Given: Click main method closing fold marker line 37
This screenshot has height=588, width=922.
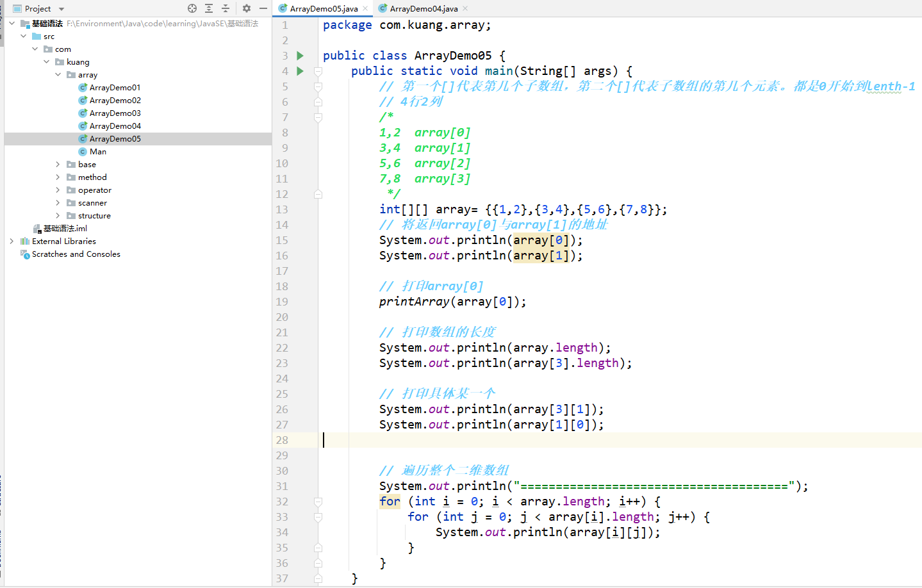Looking at the screenshot, I should pyautogui.click(x=318, y=578).
